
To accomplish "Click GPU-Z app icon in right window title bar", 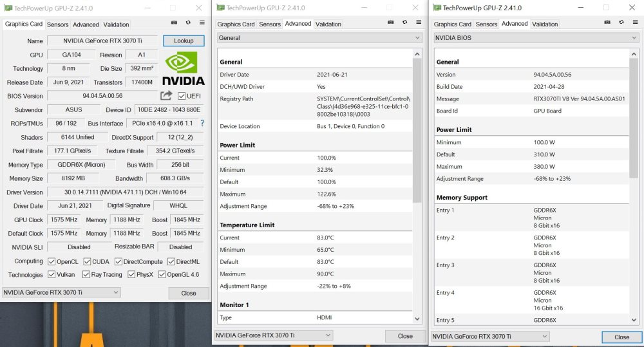I will [437, 7].
